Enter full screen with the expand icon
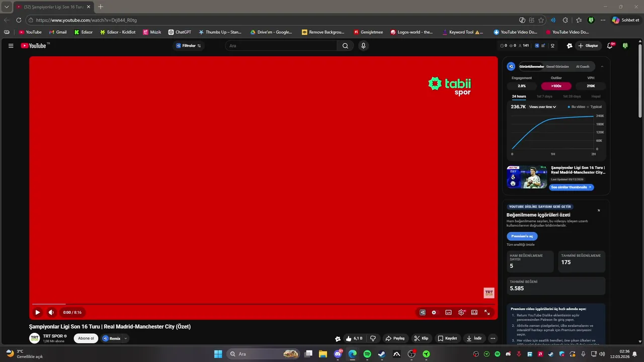This screenshot has height=362, width=644. click(487, 312)
